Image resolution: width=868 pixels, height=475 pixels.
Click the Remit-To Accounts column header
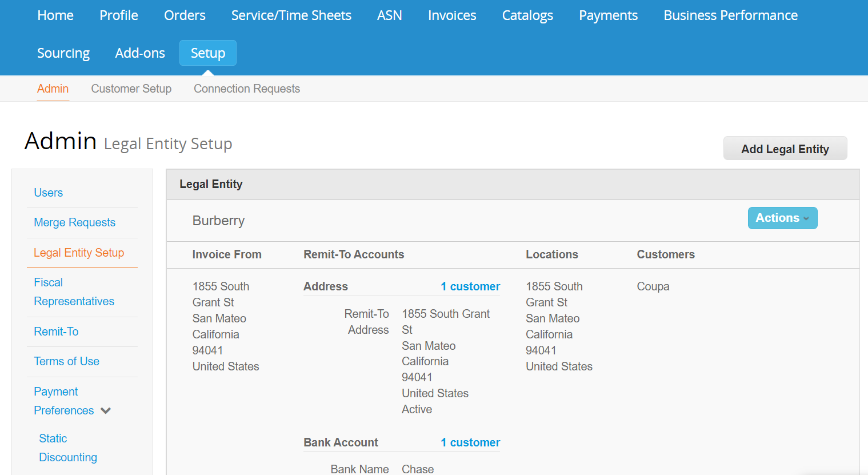coord(354,254)
